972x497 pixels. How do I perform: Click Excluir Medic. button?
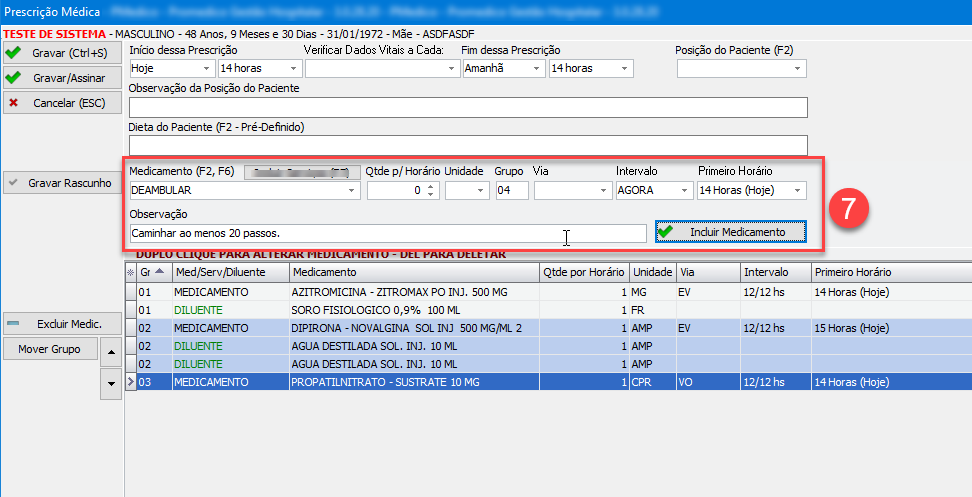click(62, 324)
